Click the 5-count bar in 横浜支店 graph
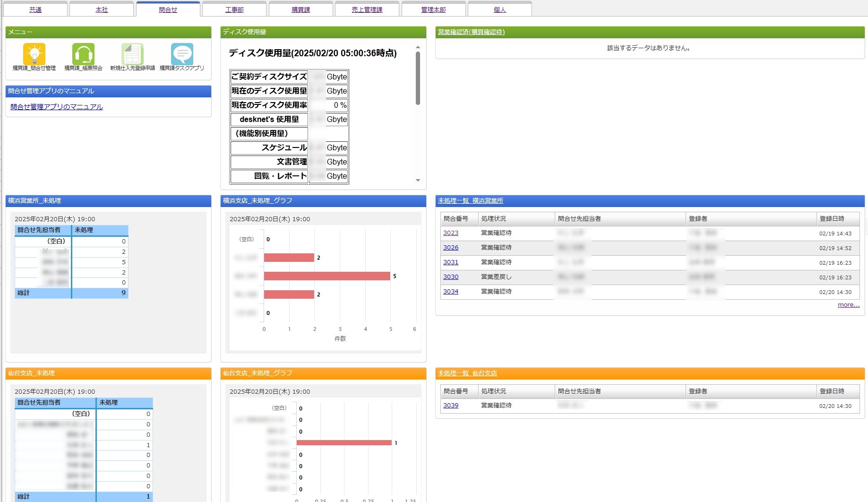Screen dimensions: 868x502 (327, 276)
